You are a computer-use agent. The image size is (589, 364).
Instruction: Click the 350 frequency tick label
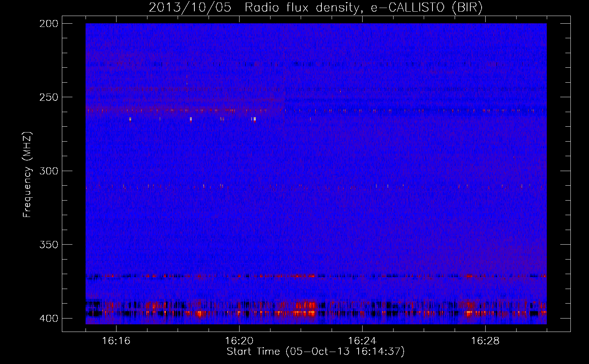pyautogui.click(x=49, y=245)
